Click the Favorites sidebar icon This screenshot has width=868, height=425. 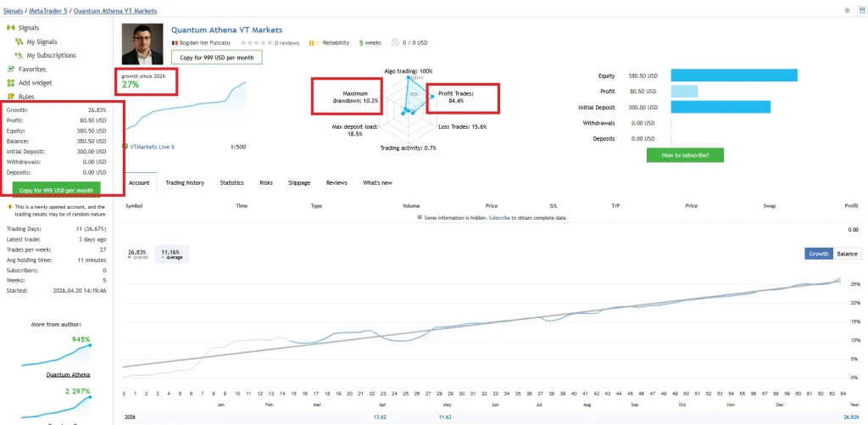(10, 70)
